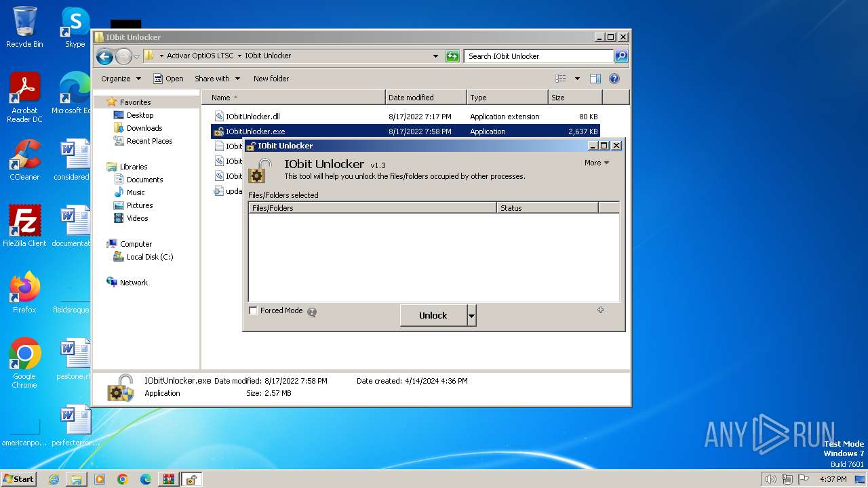
Task: Click IObit Unlocker breadcrumb in address bar
Action: pyautogui.click(x=268, y=56)
